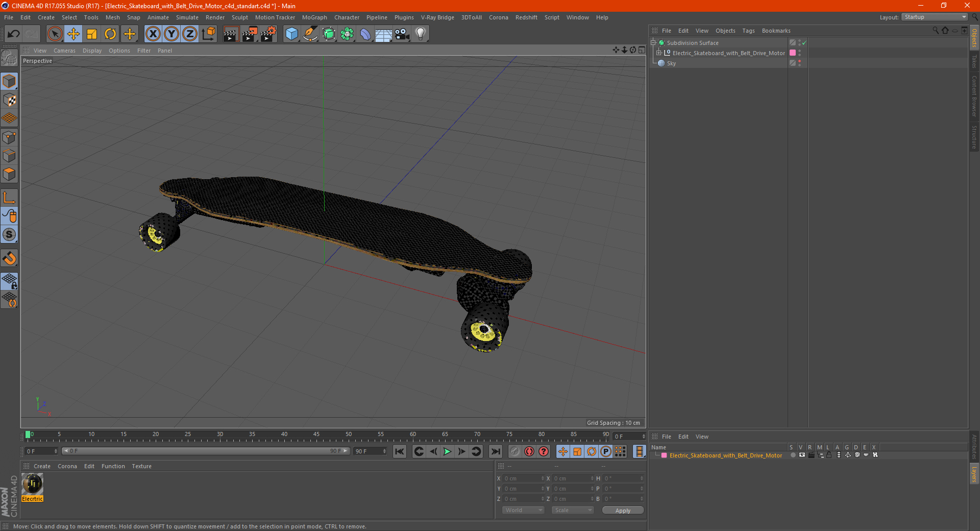This screenshot has width=980, height=531.
Task: Toggle layer view eye icon
Action: 802,455
